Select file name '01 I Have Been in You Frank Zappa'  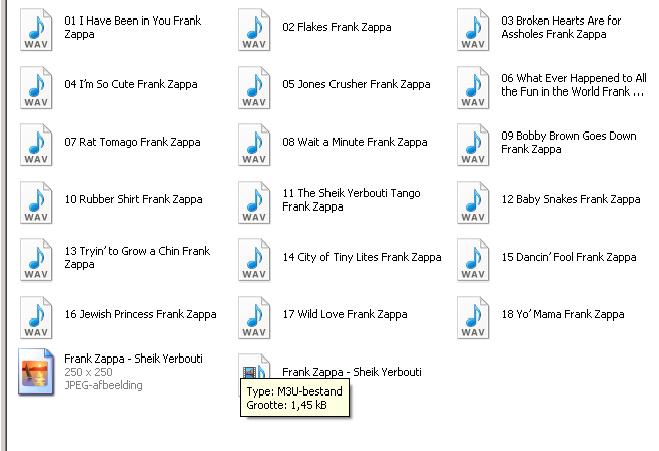(x=132, y=27)
